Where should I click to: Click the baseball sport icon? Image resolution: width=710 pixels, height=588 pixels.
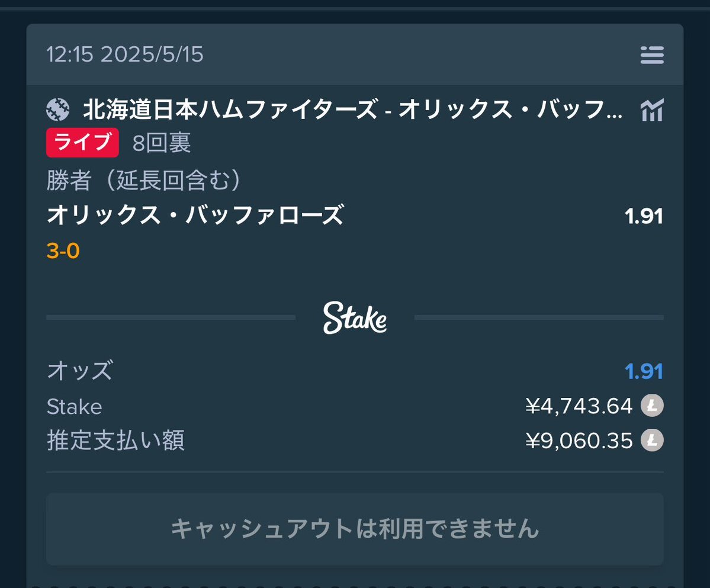(58, 110)
